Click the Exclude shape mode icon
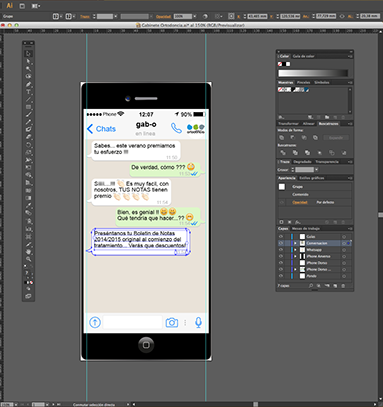Viewport: 383px width, 407px height. pyautogui.click(x=315, y=137)
